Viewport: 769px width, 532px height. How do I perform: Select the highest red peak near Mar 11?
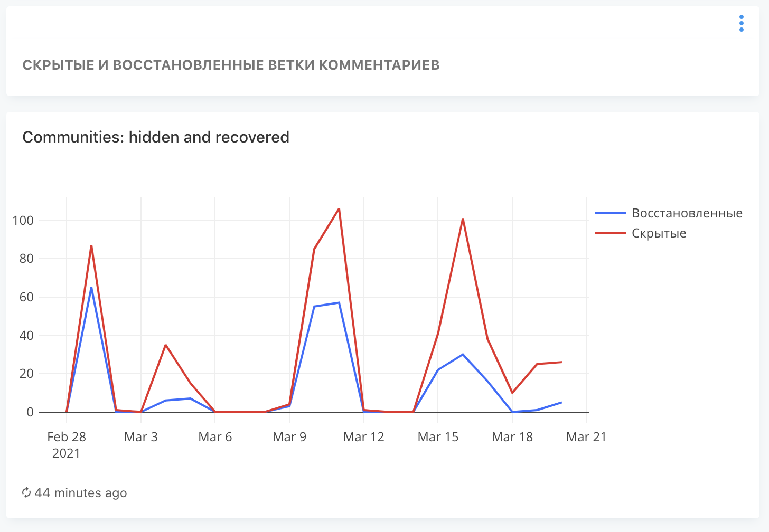click(339, 209)
